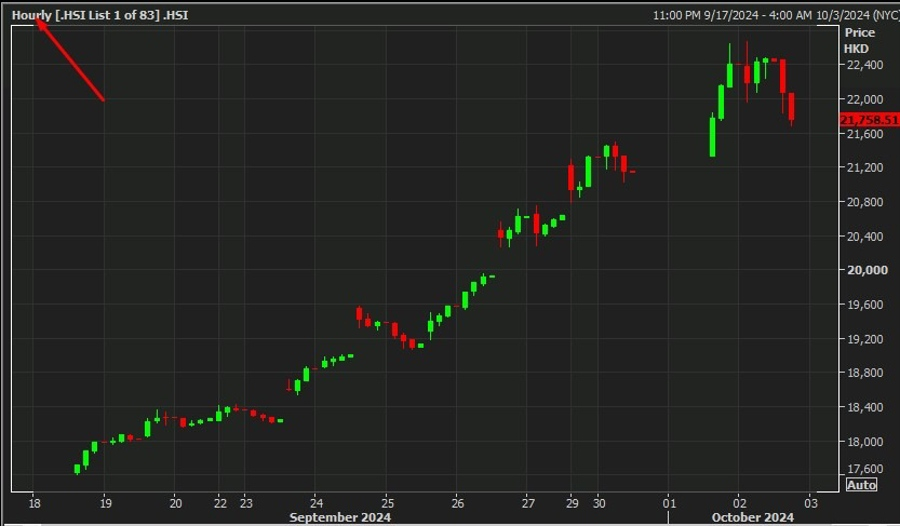900x526 pixels.
Task: Click the 17,600 price axis label
Action: [864, 469]
